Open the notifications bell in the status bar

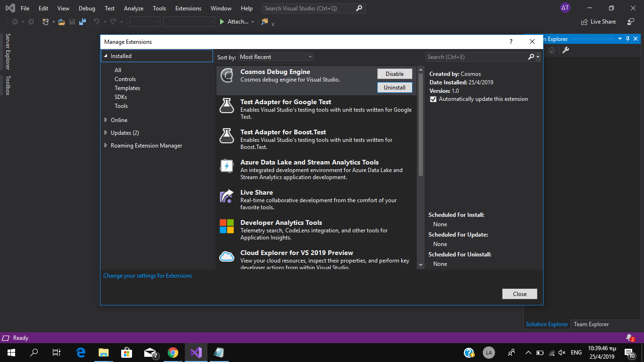[630, 338]
